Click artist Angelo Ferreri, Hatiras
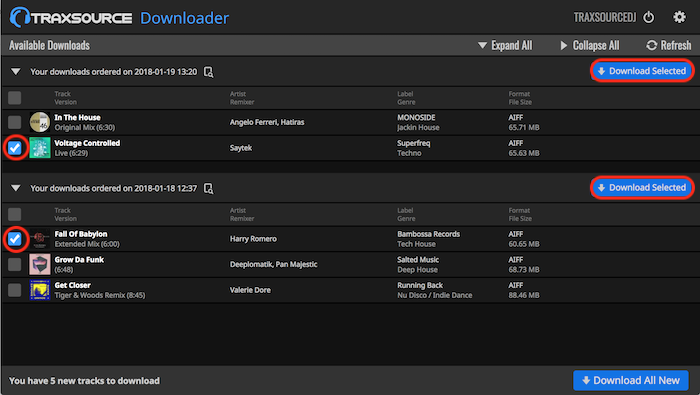 pos(267,122)
